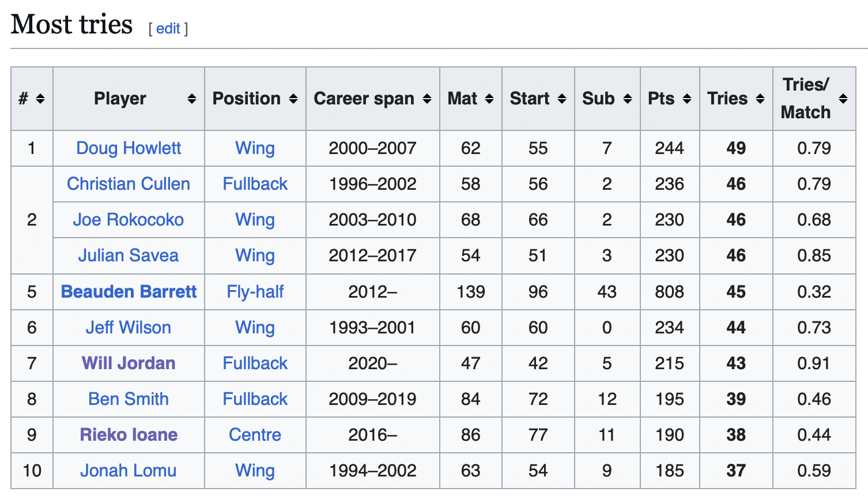Visit Will Jordan's player link
This screenshot has height=503, width=868.
pos(129,363)
